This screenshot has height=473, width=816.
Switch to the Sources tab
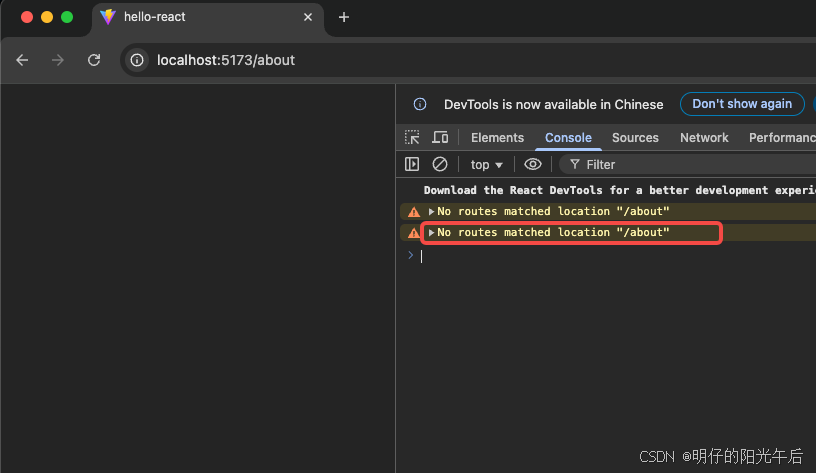[635, 137]
